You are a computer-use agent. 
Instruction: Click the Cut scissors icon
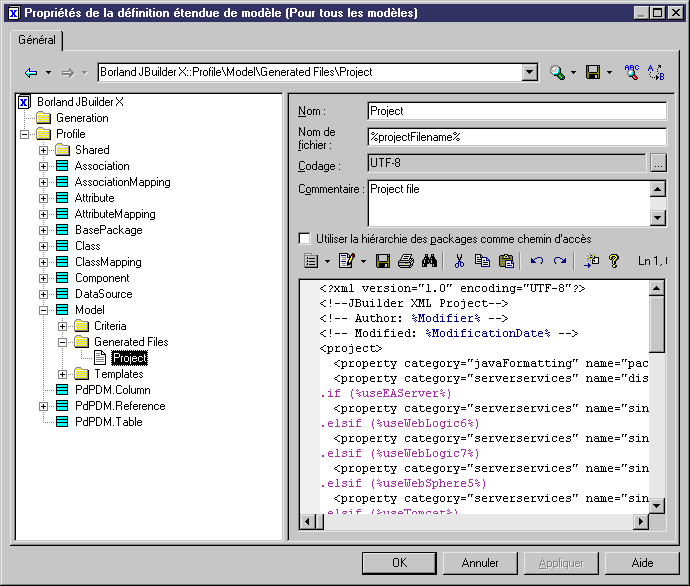point(459,261)
